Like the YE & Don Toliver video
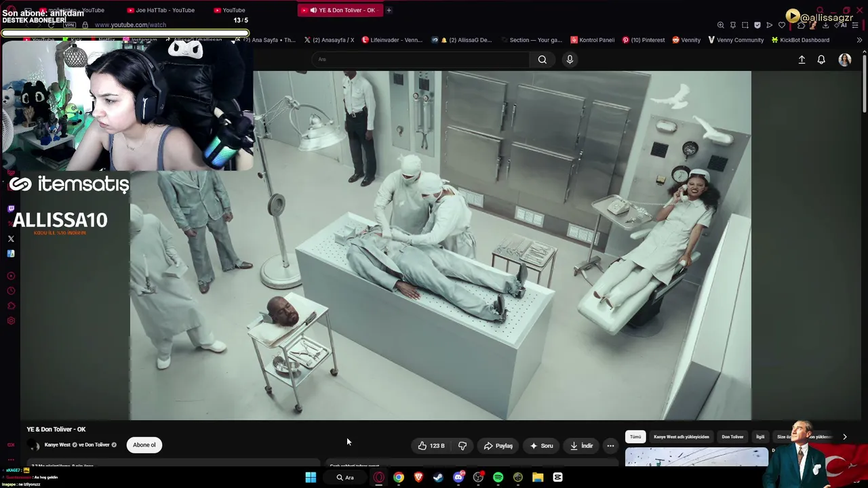 pyautogui.click(x=431, y=445)
